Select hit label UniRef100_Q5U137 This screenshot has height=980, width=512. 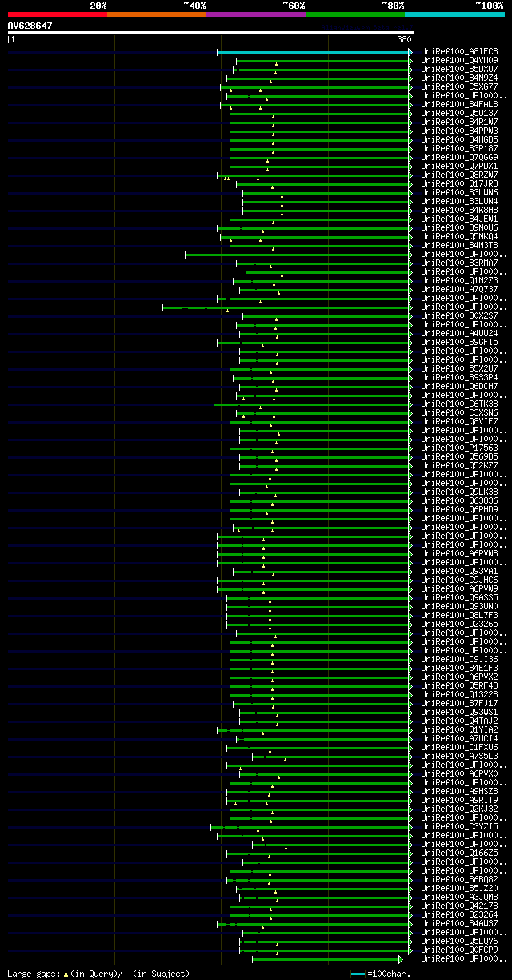[459, 114]
